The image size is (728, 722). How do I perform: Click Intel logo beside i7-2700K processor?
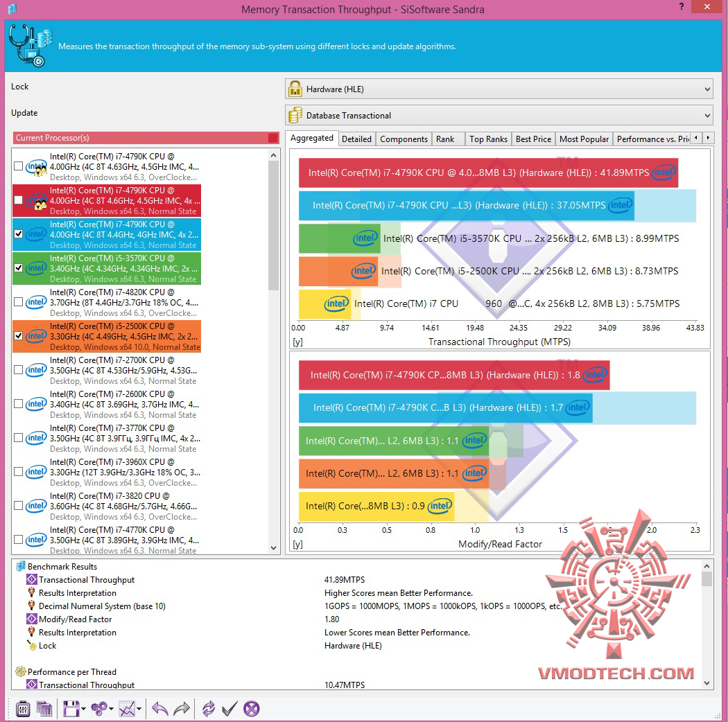coord(36,370)
